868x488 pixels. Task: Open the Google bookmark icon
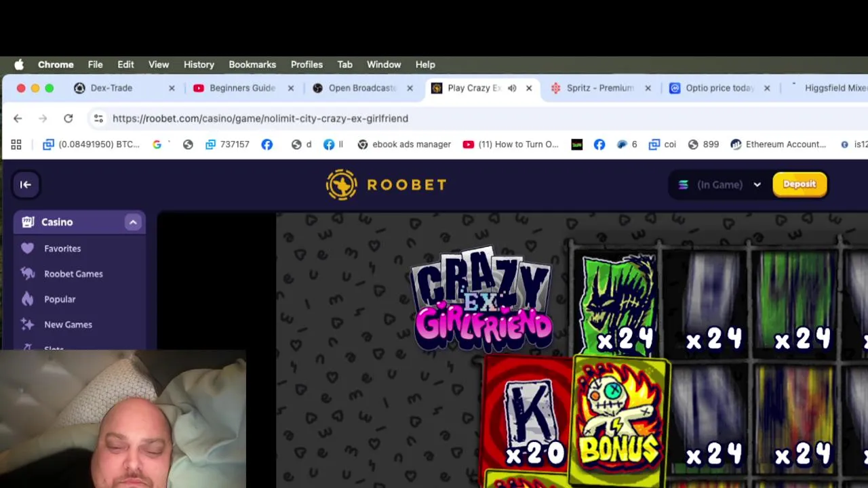click(157, 144)
